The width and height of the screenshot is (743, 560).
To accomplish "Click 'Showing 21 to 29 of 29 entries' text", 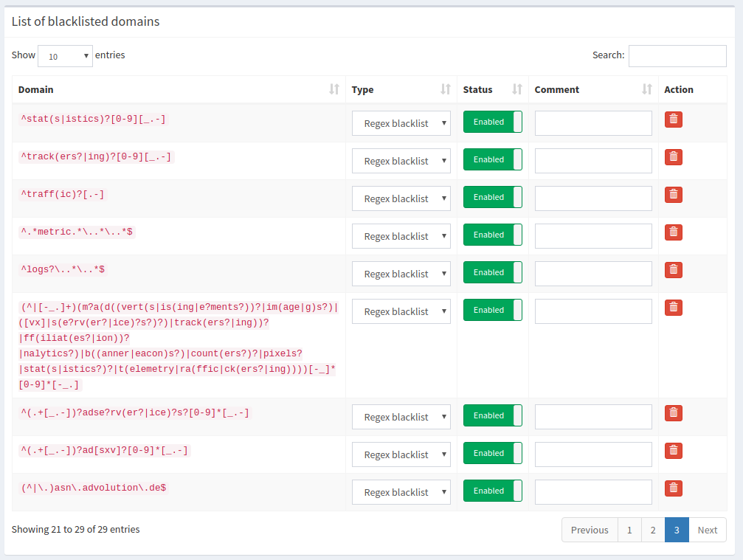I will pos(76,530).
